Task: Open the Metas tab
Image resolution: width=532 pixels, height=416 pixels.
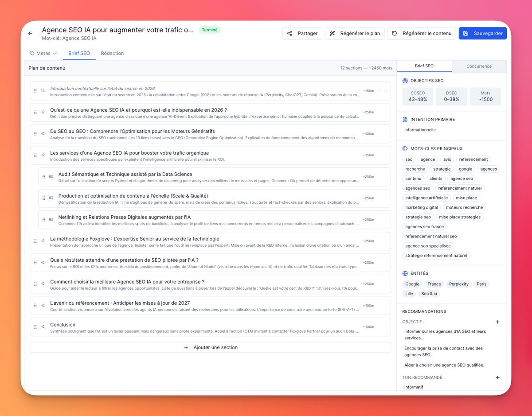Action: 43,53
